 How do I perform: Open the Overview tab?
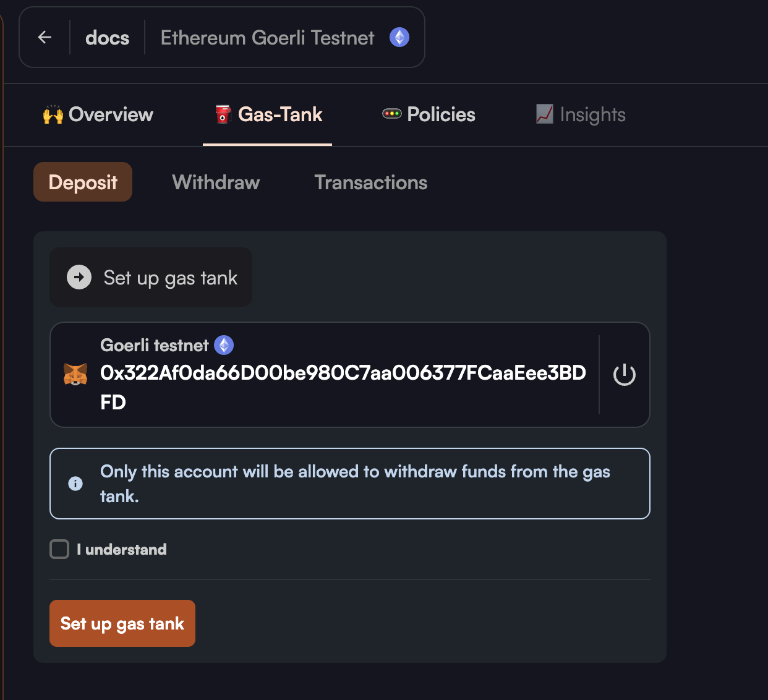[x=99, y=114]
